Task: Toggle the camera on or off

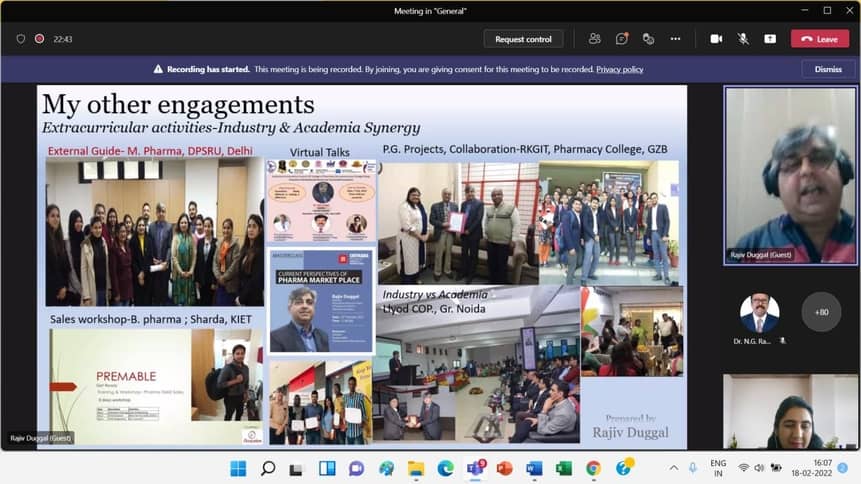Action: click(x=716, y=39)
